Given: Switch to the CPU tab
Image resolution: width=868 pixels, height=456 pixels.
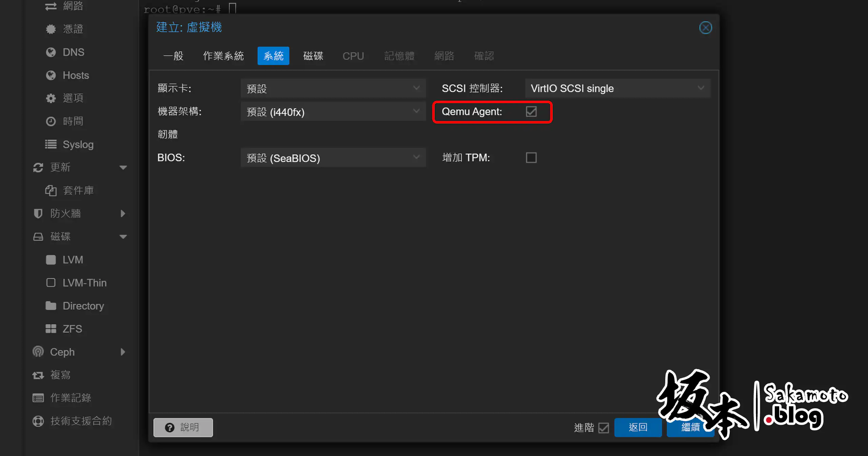Looking at the screenshot, I should coord(353,56).
